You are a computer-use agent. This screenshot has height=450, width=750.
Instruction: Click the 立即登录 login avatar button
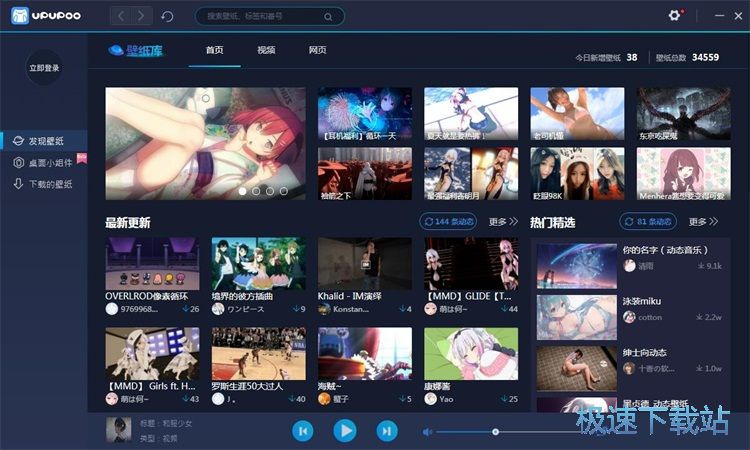click(44, 68)
